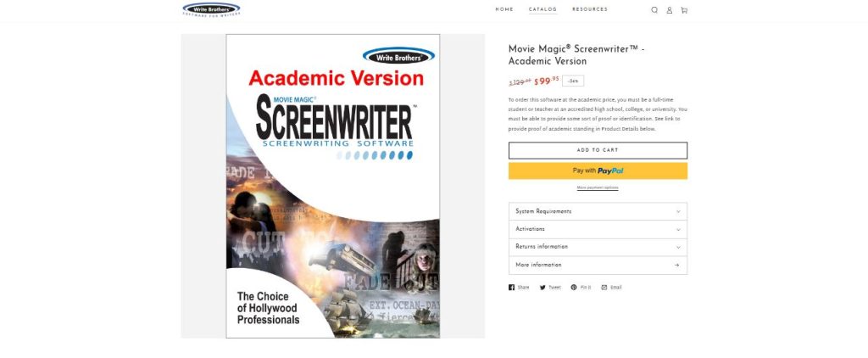Open the Resources menu item

click(x=590, y=9)
